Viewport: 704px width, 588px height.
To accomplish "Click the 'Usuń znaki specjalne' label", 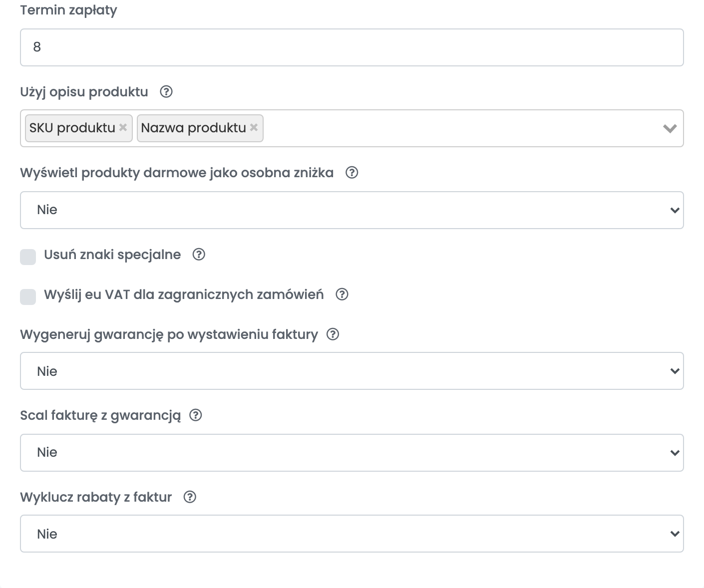I will (112, 255).
